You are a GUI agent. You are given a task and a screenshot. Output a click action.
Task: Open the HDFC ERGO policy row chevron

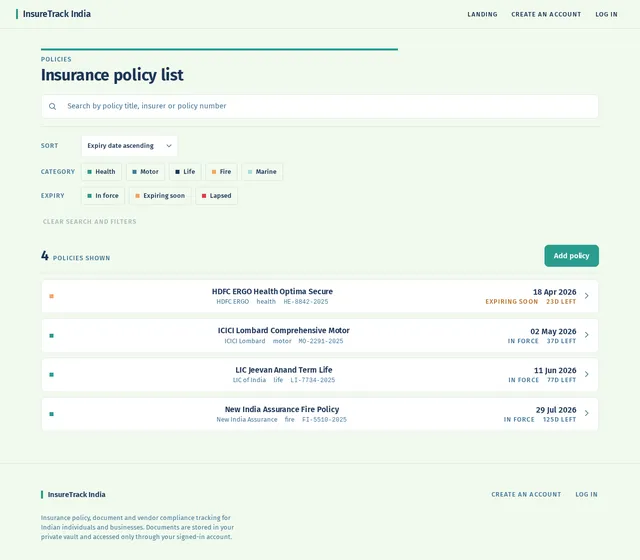587,296
